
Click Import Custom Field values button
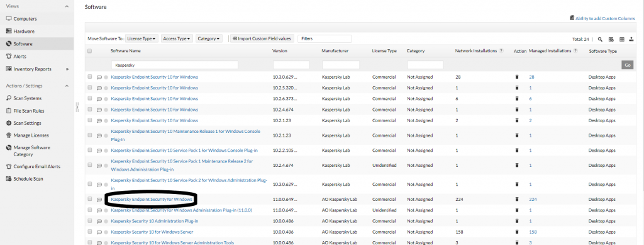262,38
